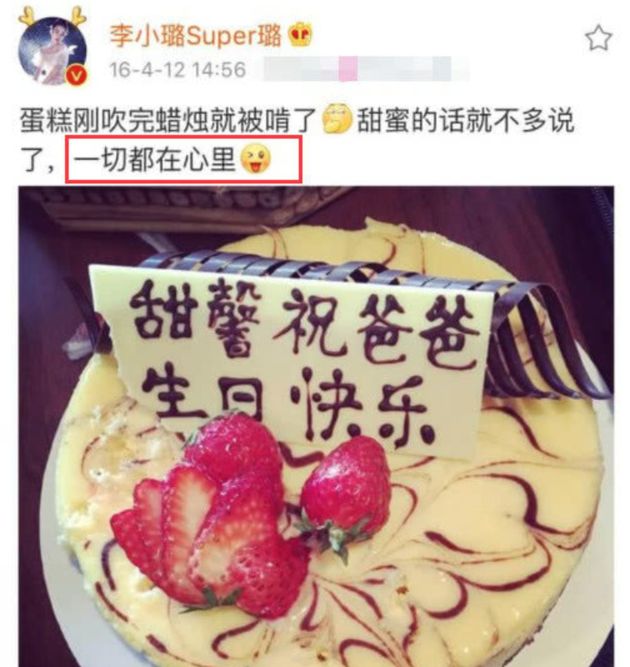Screen dimensions: 630x667
Task: Click 甜馨祝爸爸 writing on the cake plaque
Action: click(302, 319)
